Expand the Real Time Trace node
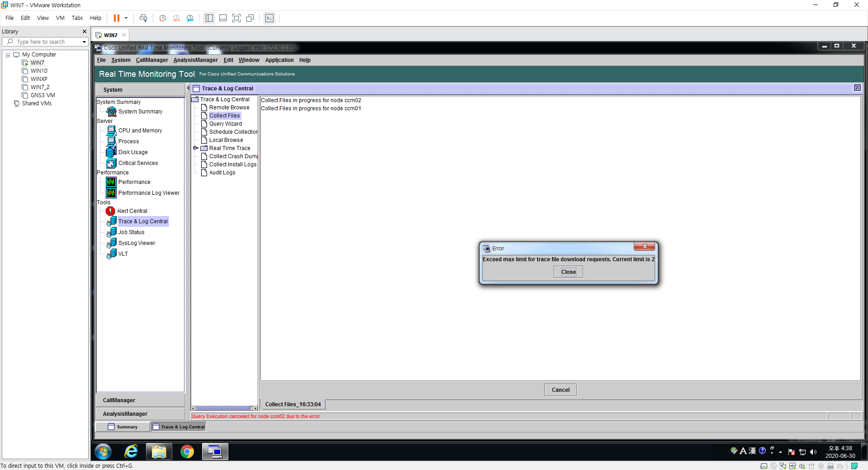 pyautogui.click(x=195, y=148)
